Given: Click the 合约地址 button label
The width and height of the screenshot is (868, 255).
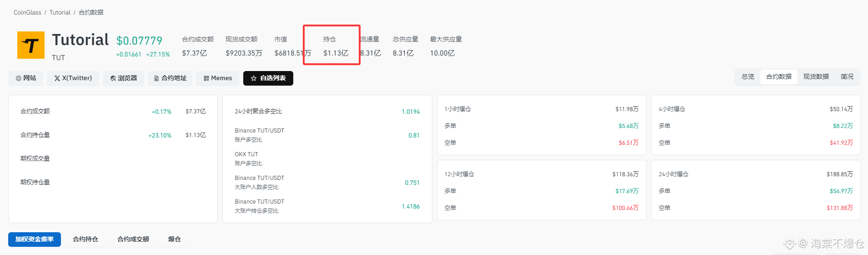Looking at the screenshot, I should pyautogui.click(x=174, y=78).
